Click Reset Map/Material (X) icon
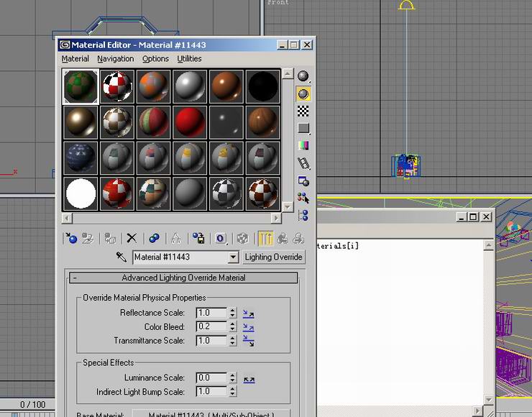 click(132, 238)
